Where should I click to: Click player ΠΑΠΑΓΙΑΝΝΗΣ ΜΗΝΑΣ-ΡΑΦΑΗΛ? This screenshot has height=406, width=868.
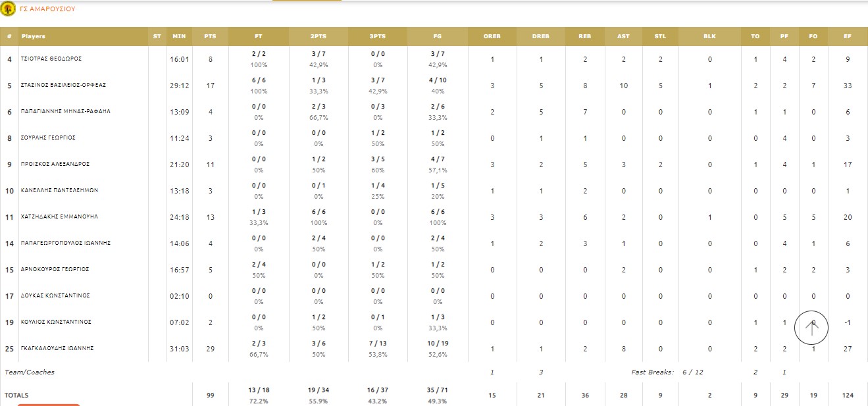click(x=66, y=112)
